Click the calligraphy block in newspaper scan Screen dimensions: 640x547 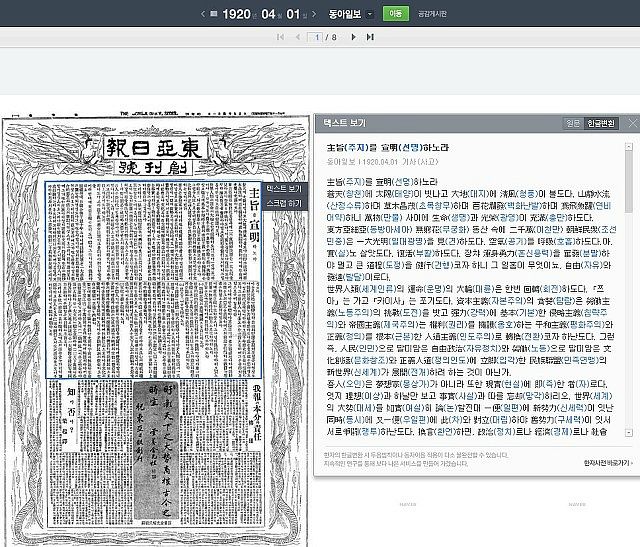point(156,451)
